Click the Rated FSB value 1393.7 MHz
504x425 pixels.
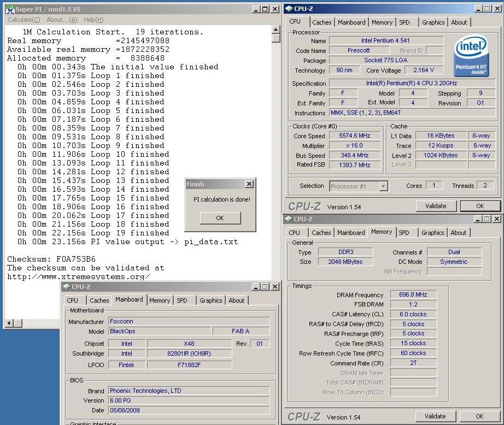(355, 165)
